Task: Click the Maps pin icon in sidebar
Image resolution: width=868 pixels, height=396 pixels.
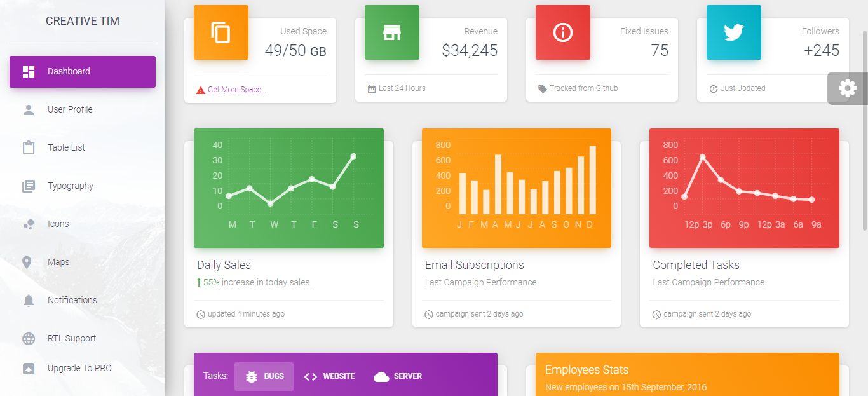Action: pos(28,262)
